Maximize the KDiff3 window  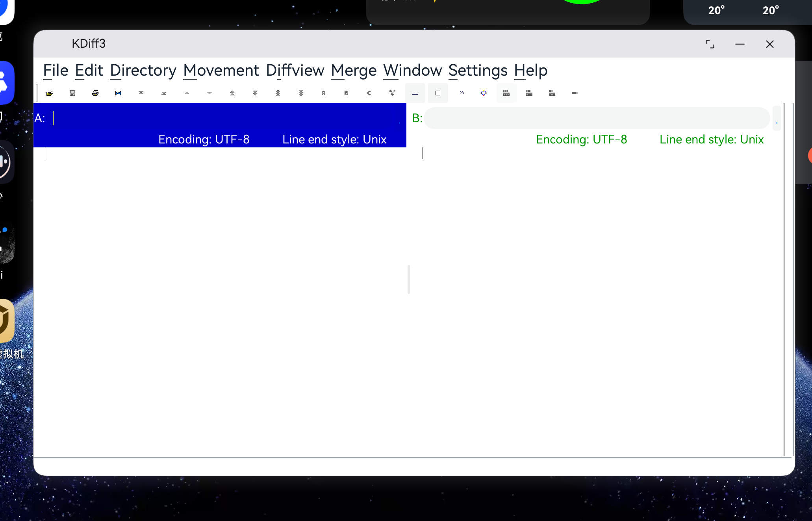point(710,44)
